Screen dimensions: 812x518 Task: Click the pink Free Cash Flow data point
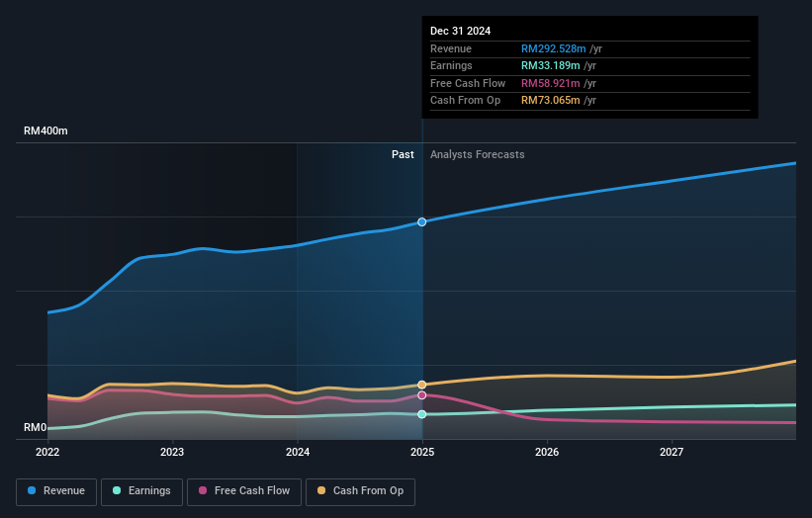(422, 395)
